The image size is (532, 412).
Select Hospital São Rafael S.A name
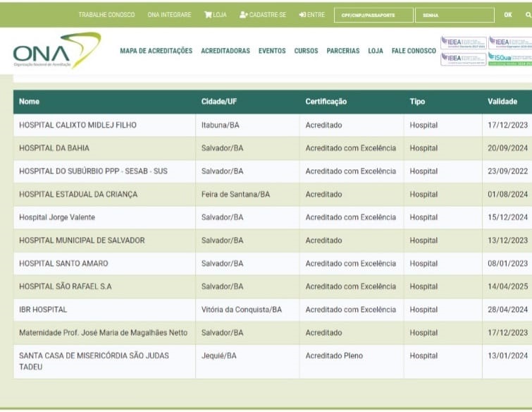66,286
